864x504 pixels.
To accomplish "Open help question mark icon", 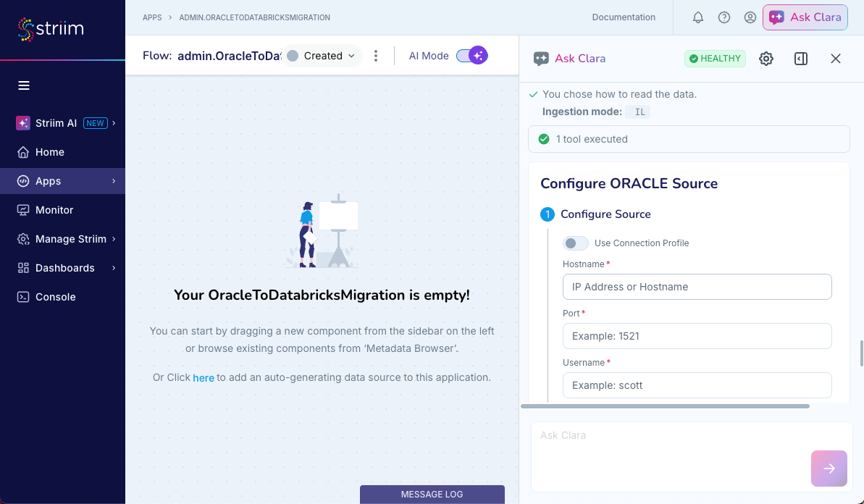I will click(724, 17).
